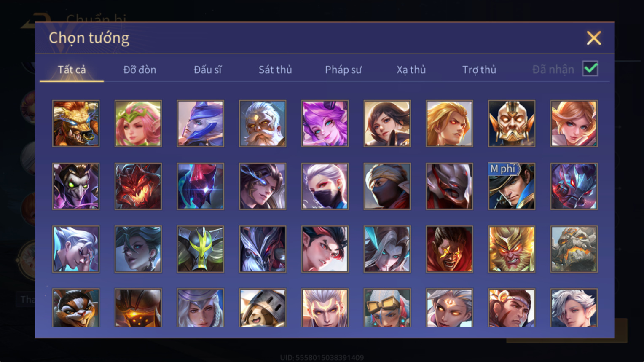Show the Đấu sĩ hero category

tap(207, 70)
